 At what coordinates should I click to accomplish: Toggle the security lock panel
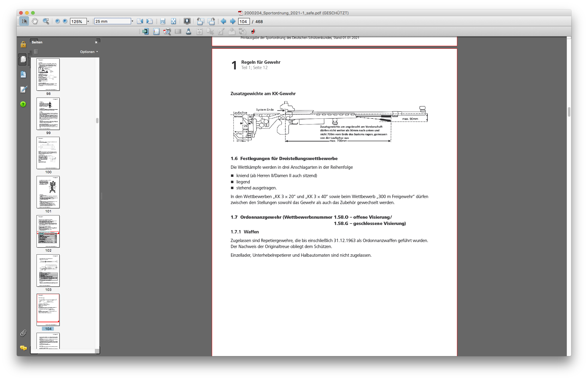tap(23, 45)
